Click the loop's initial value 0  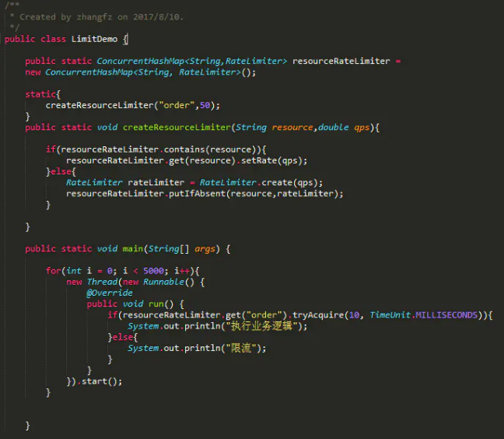tap(110, 271)
